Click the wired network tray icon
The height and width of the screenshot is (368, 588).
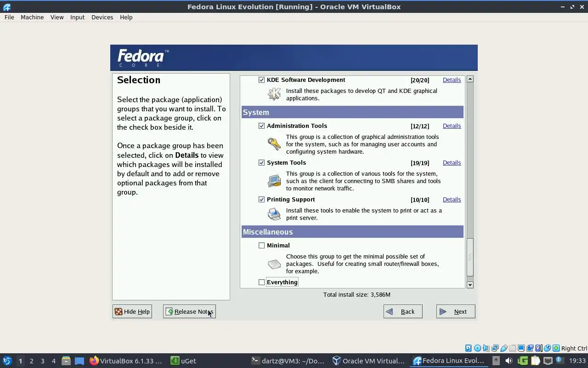(548, 361)
